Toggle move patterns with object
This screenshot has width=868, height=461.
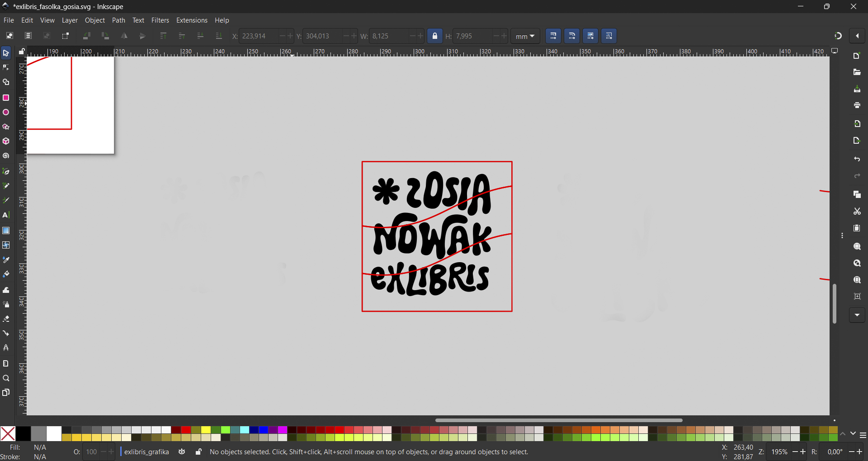click(609, 36)
